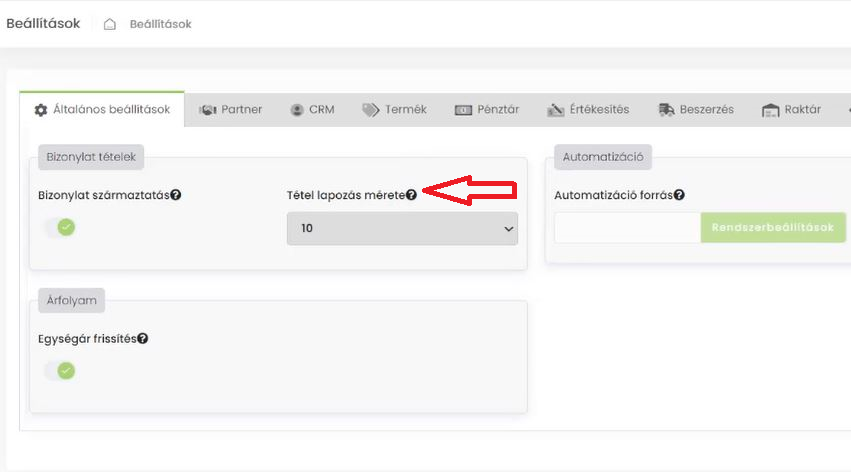Show help for Automatizáció forrás
851x472 pixels.
pyautogui.click(x=679, y=196)
